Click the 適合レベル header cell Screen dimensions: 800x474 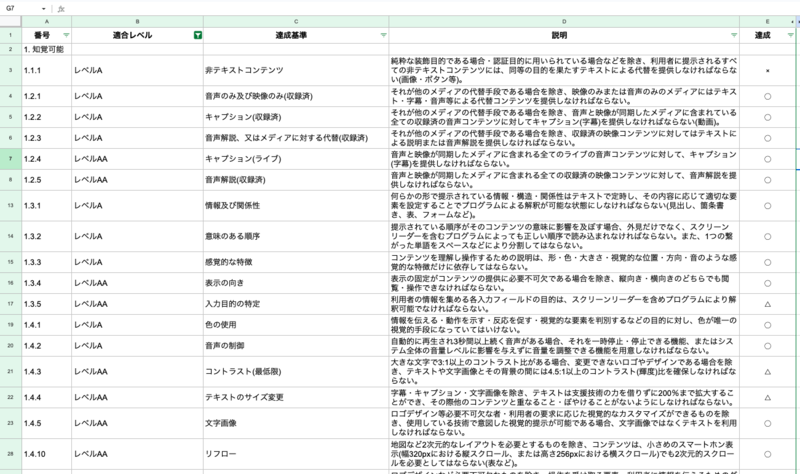[x=137, y=35]
